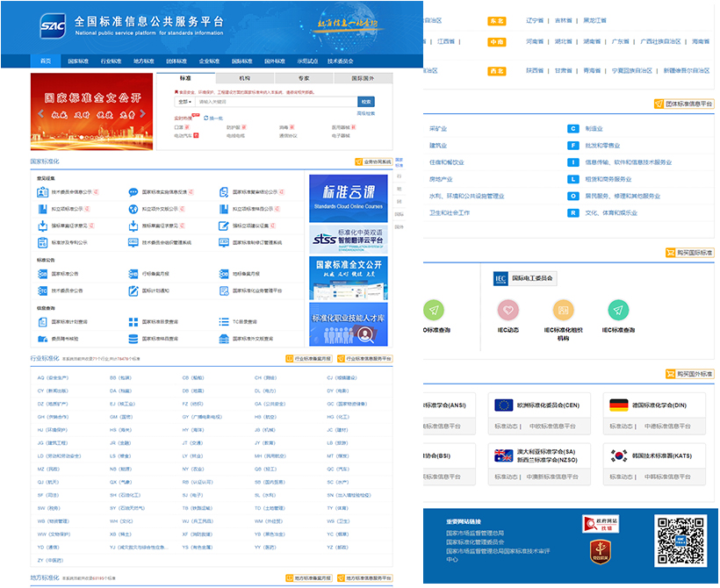Open the 技术委员会信息公示 ID card icon
Image resolution: width=720 pixels, height=588 pixels.
click(42, 192)
